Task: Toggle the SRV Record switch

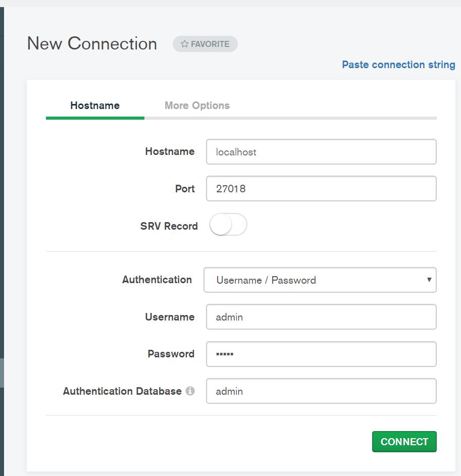Action: pyautogui.click(x=228, y=225)
